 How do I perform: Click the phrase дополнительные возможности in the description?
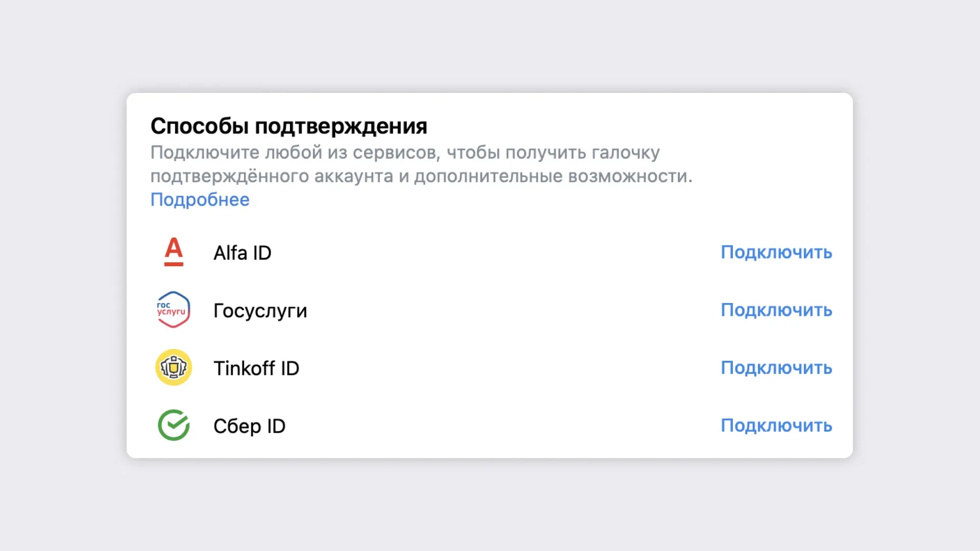click(x=553, y=176)
